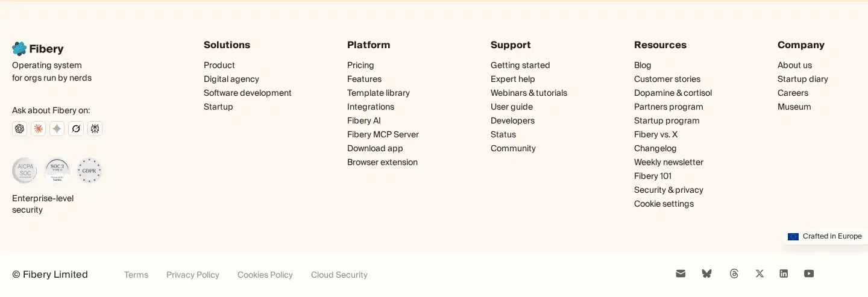Image resolution: width=868 pixels, height=297 pixels.
Task: Visit the Community link
Action: point(513,148)
